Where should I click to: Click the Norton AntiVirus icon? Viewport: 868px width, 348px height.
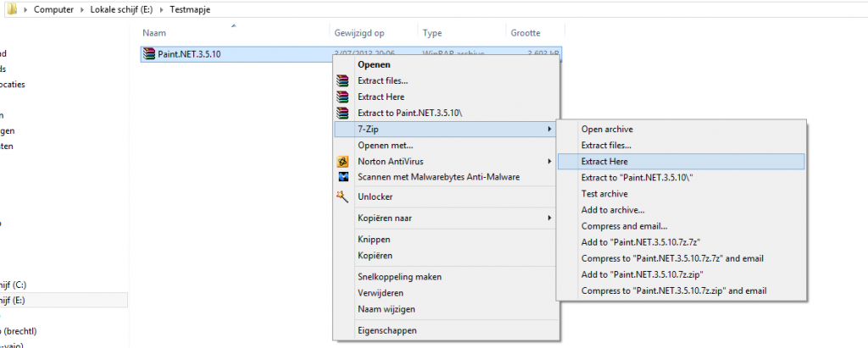point(343,162)
